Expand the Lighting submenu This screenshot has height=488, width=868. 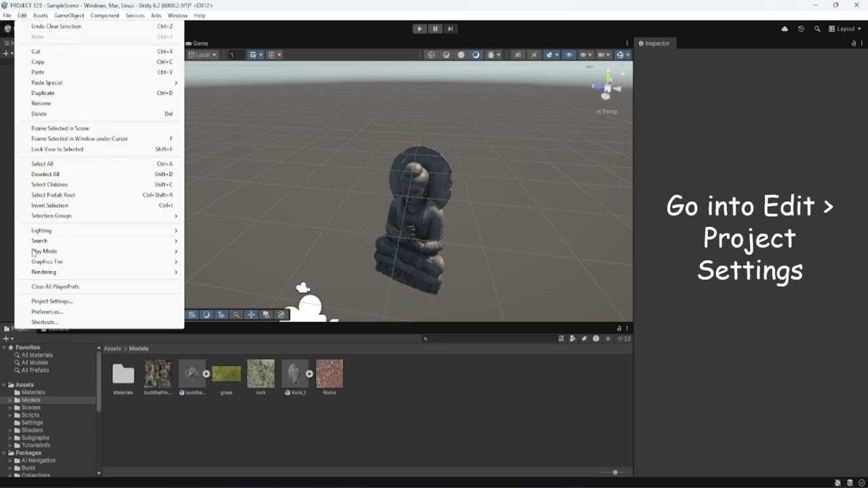pyautogui.click(x=100, y=230)
